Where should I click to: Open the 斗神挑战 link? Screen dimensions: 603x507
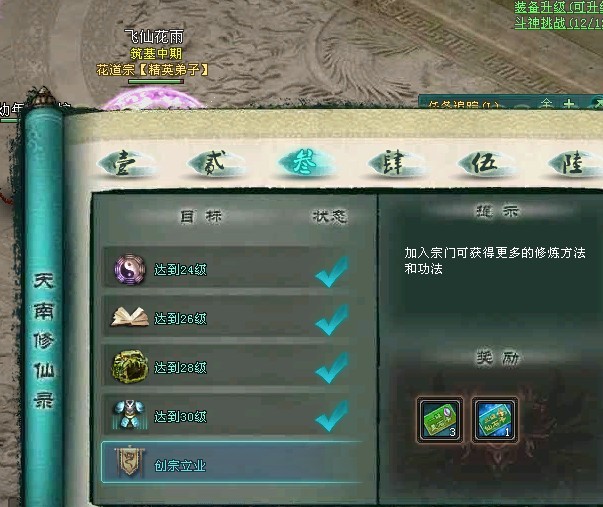[559, 23]
